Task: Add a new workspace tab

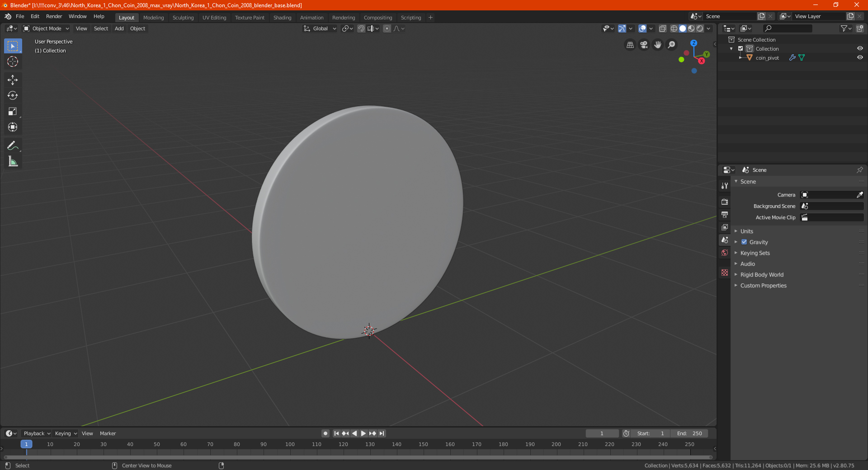Action: click(x=430, y=18)
